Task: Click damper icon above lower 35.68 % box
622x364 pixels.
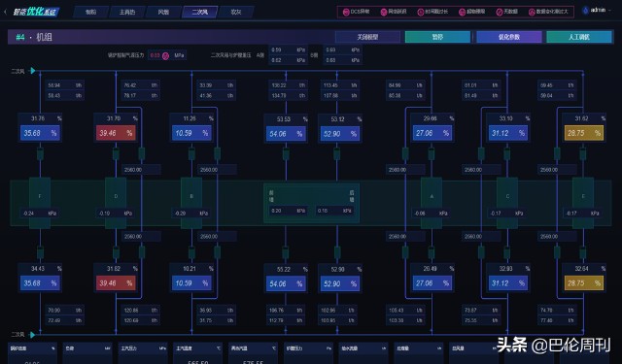Action: coord(40,252)
